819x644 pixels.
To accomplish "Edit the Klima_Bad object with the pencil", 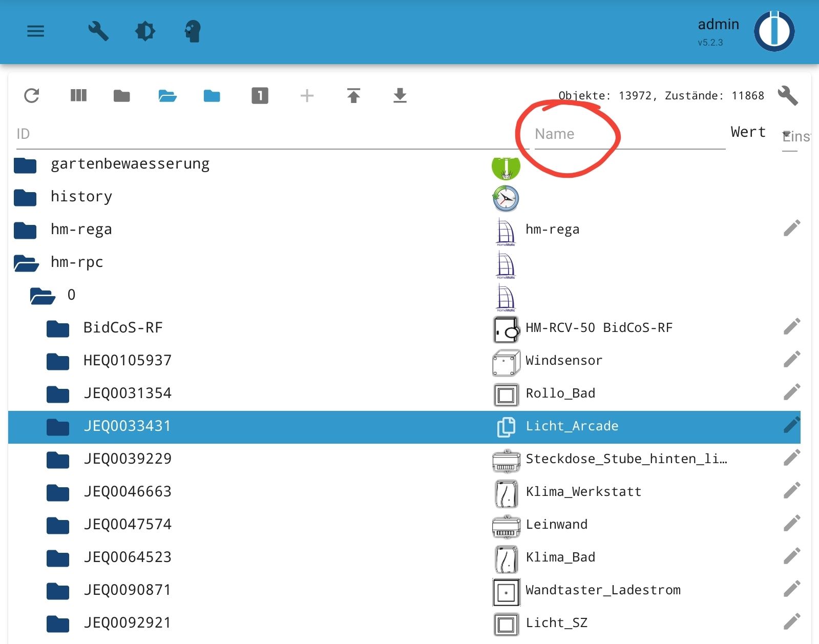I will coord(792,556).
